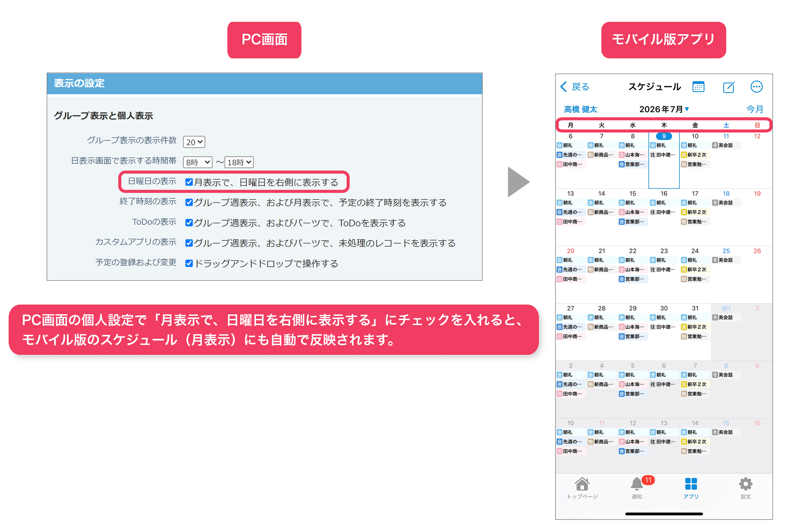
Task: Open 田中商… event on the 6th
Action: click(x=570, y=164)
